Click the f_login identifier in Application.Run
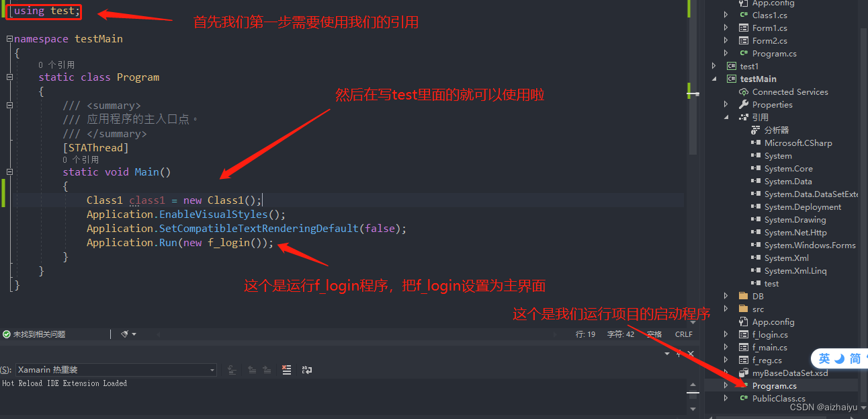Image resolution: width=868 pixels, height=419 pixels. coord(228,243)
